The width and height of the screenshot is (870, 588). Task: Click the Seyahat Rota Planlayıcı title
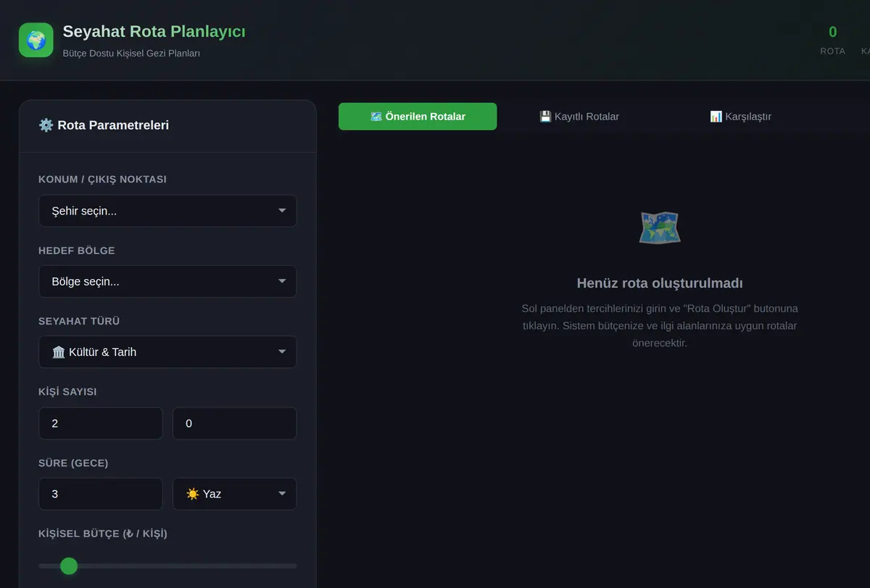click(x=154, y=32)
